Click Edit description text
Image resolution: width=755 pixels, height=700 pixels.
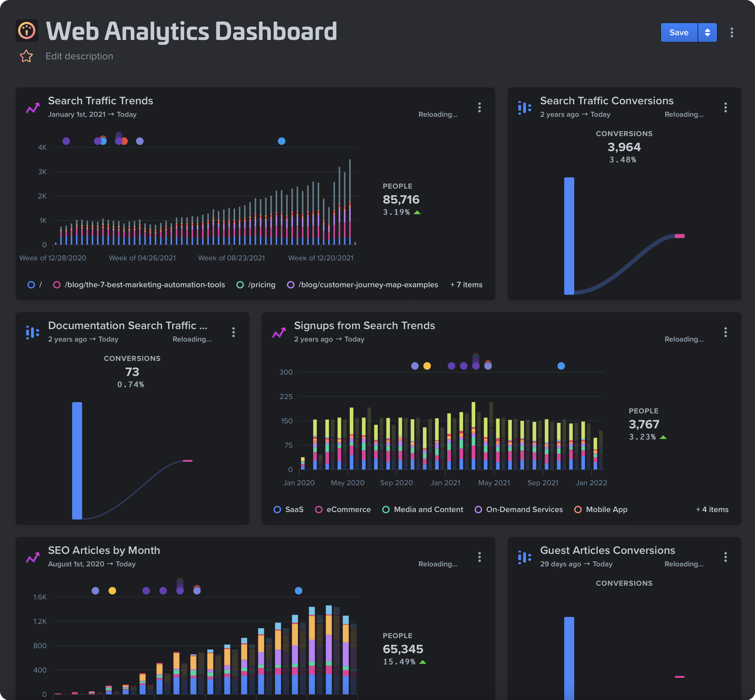(x=79, y=56)
